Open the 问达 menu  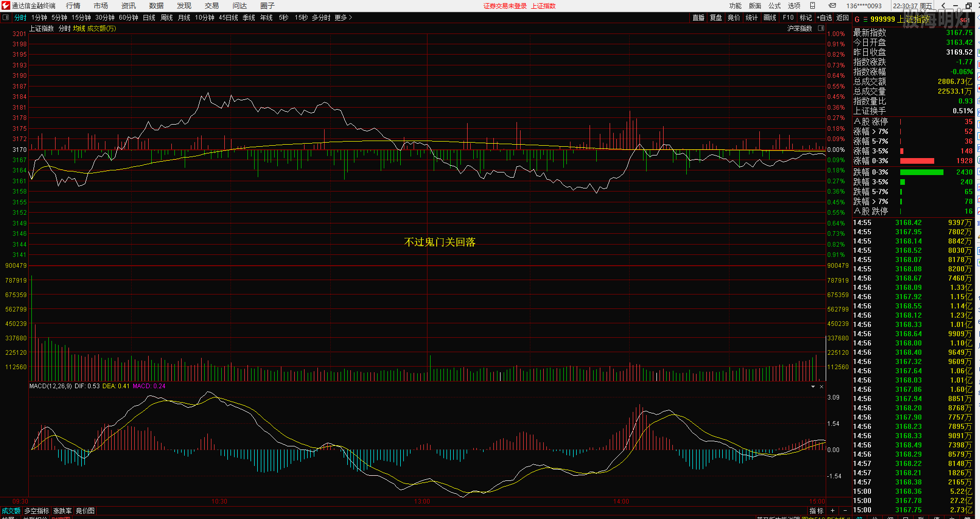pyautogui.click(x=240, y=6)
